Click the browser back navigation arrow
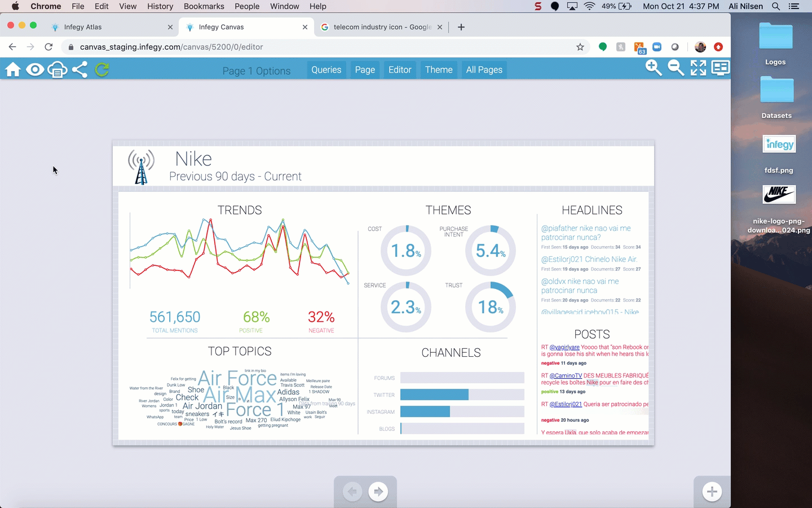 pyautogui.click(x=12, y=47)
